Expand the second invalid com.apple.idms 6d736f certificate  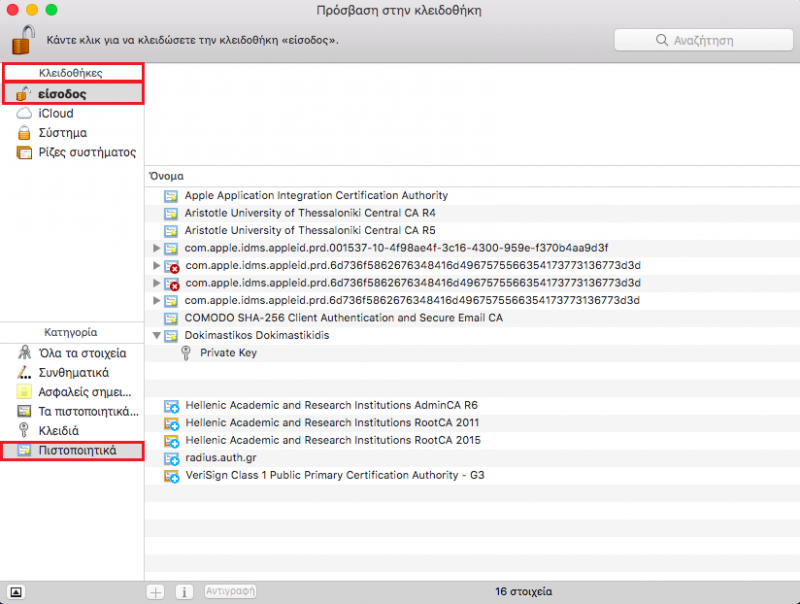pos(157,283)
